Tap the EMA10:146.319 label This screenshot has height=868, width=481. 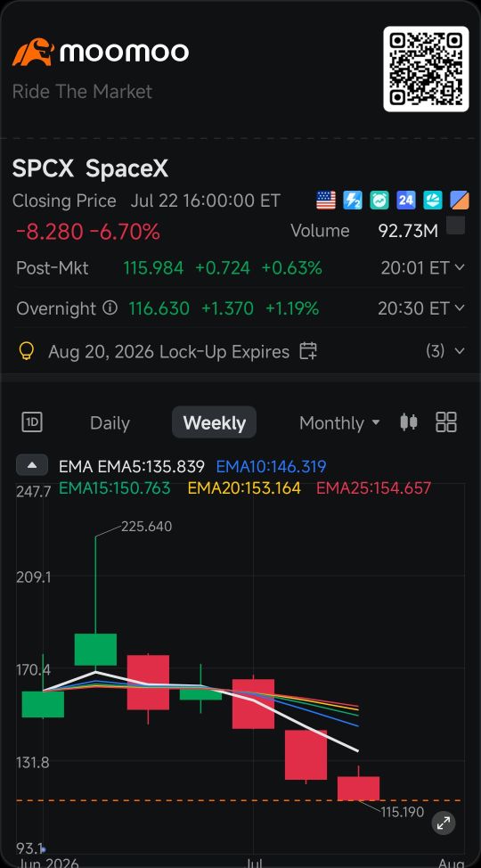(x=271, y=467)
